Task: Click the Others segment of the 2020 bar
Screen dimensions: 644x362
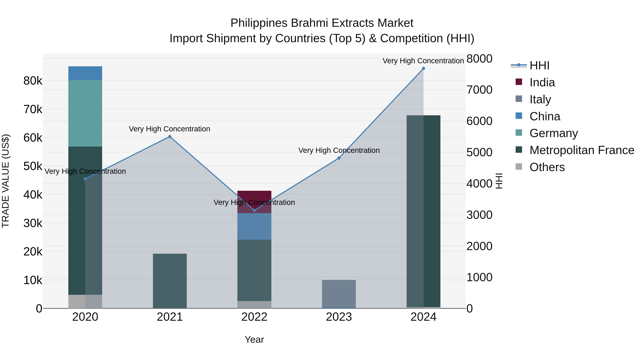Action: (85, 302)
